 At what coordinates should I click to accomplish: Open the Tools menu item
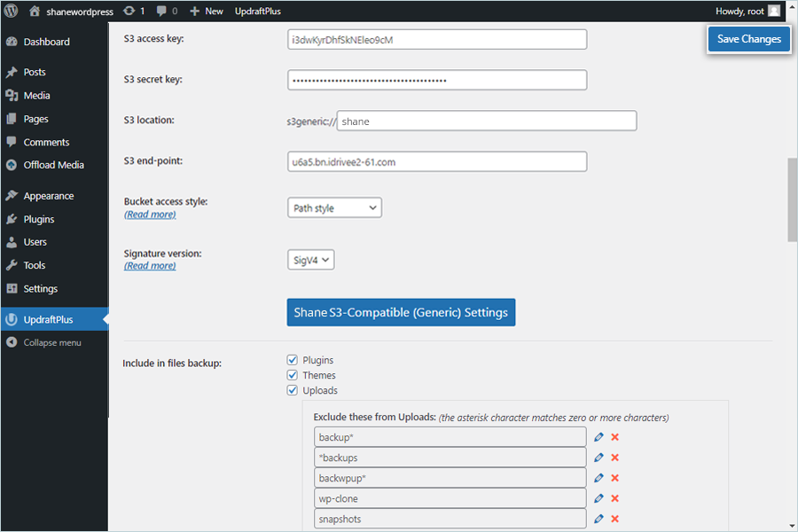pos(54,265)
